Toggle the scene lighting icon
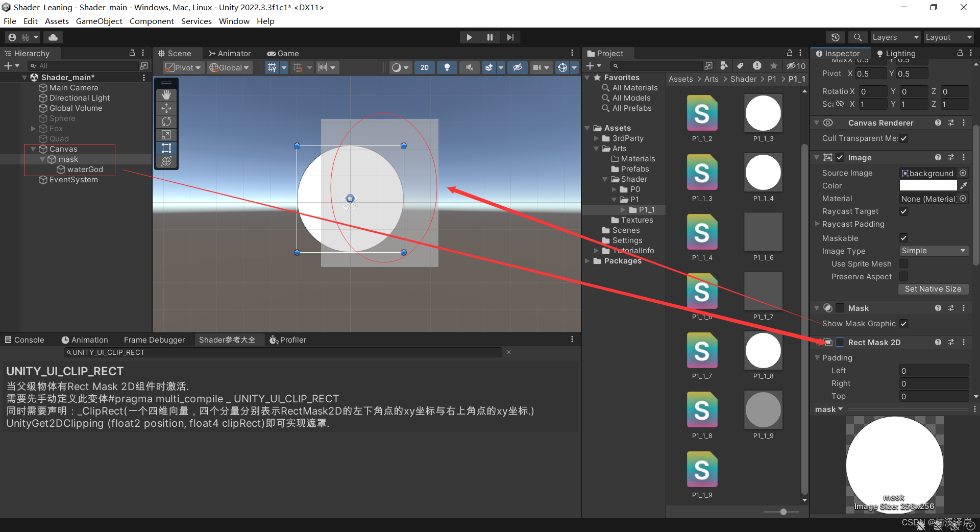The width and height of the screenshot is (980, 532). [447, 67]
